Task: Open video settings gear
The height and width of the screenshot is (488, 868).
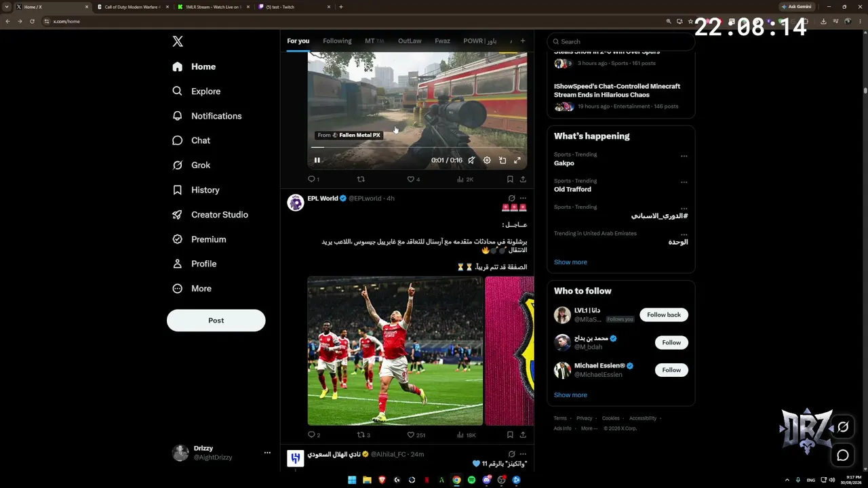Action: [x=487, y=161]
